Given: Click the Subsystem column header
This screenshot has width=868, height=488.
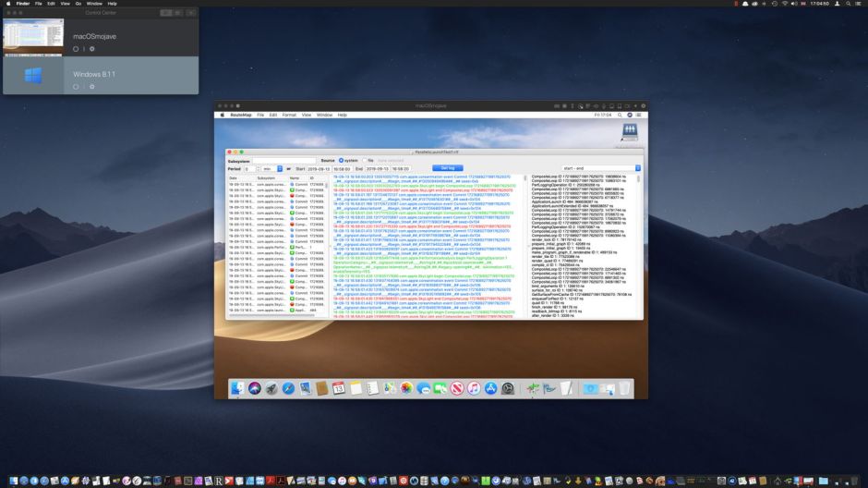Looking at the screenshot, I should (266, 178).
